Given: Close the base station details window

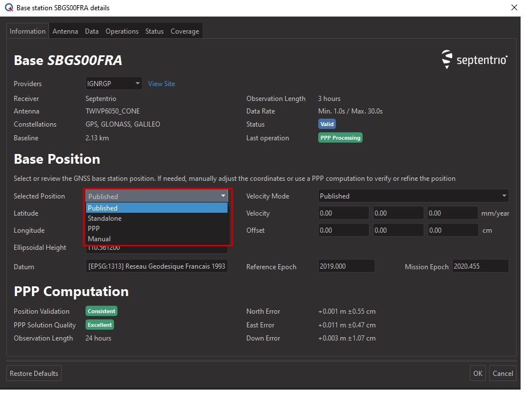Looking at the screenshot, I should 514,8.
